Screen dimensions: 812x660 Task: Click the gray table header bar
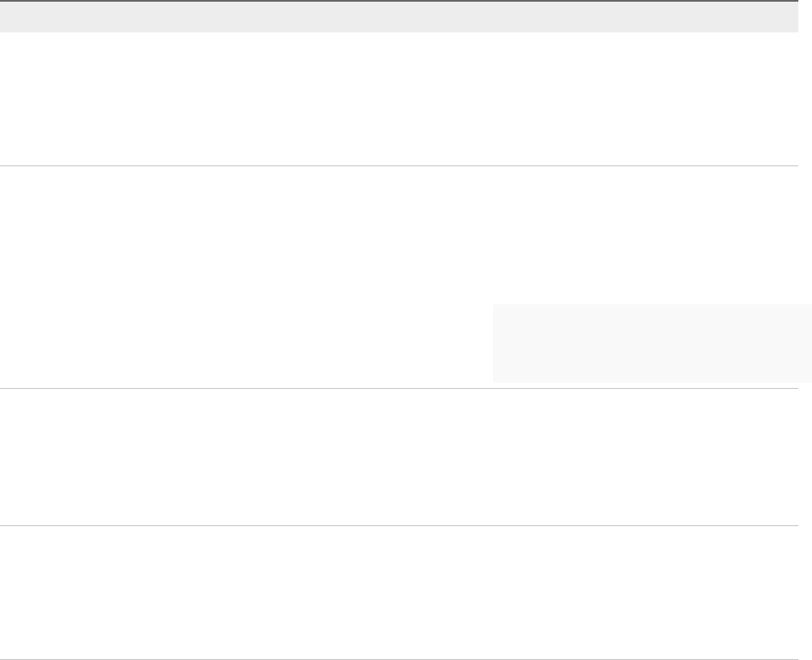pyautogui.click(x=399, y=17)
